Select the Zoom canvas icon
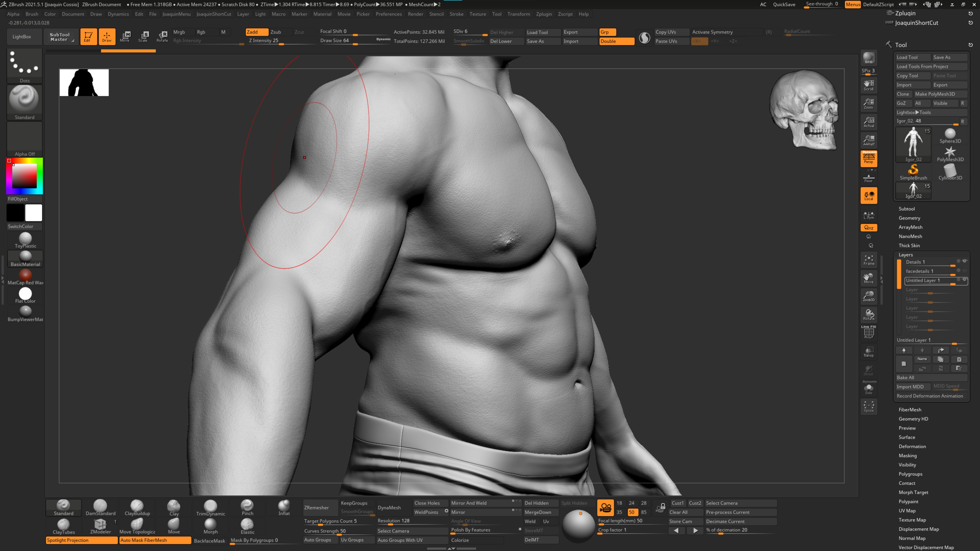This screenshot has width=980, height=551. point(868,103)
